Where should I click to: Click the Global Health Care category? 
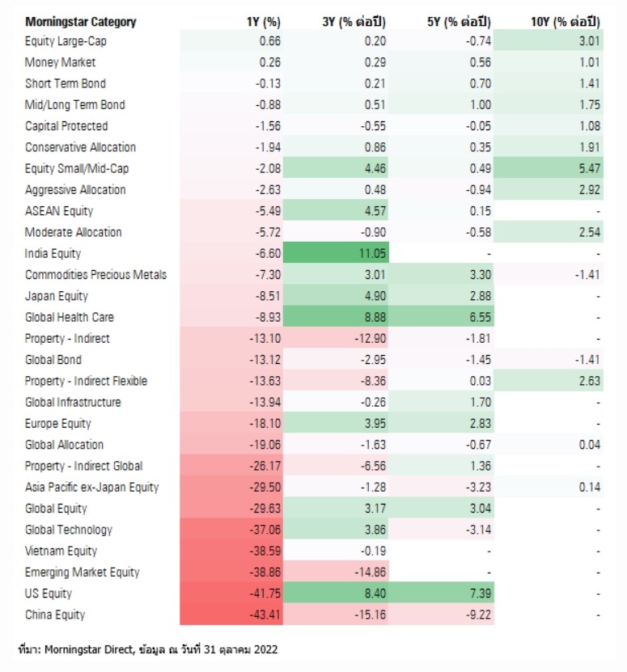tap(69, 317)
